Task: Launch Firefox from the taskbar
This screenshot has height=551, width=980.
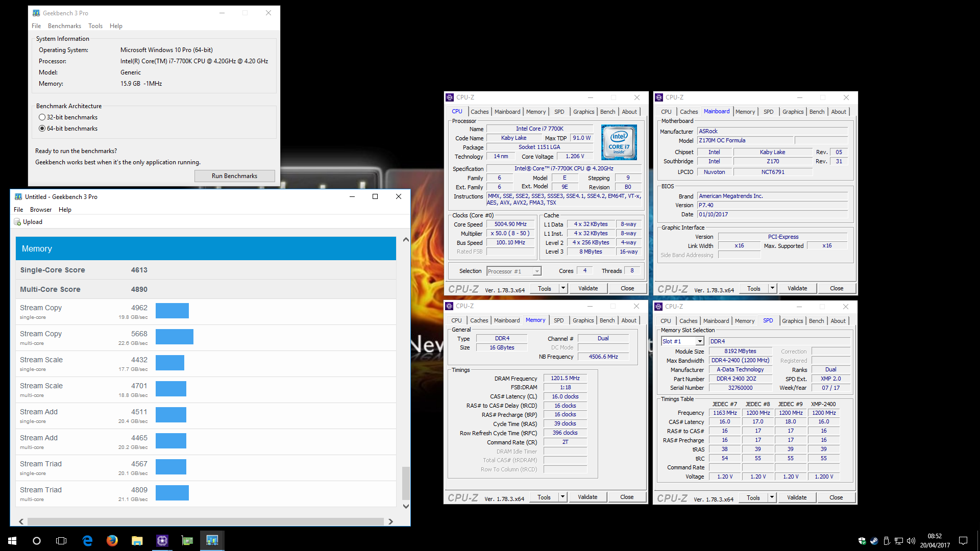Action: [x=112, y=541]
